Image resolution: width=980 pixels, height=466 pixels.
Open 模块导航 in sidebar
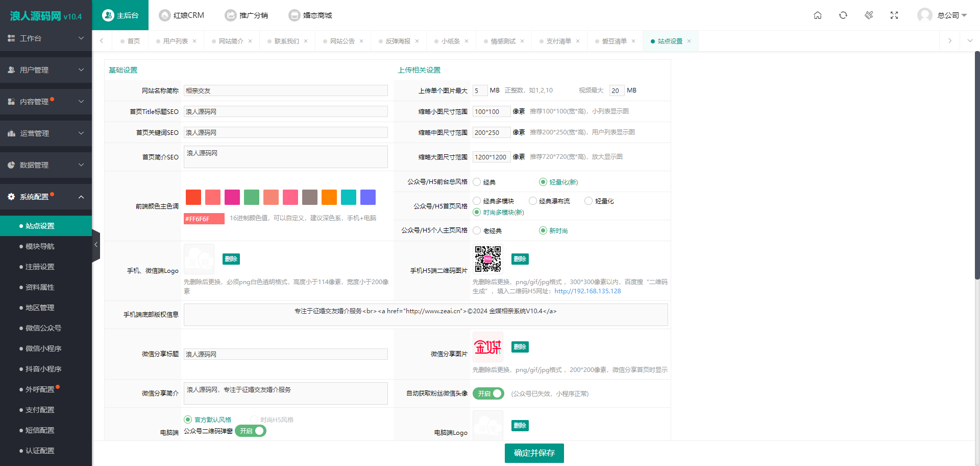[40, 246]
